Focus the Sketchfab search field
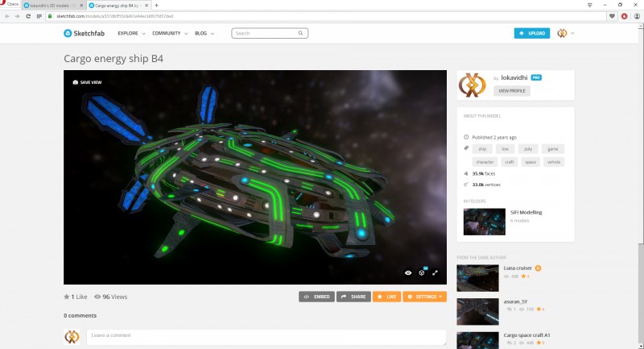This screenshot has height=349, width=644. [270, 33]
